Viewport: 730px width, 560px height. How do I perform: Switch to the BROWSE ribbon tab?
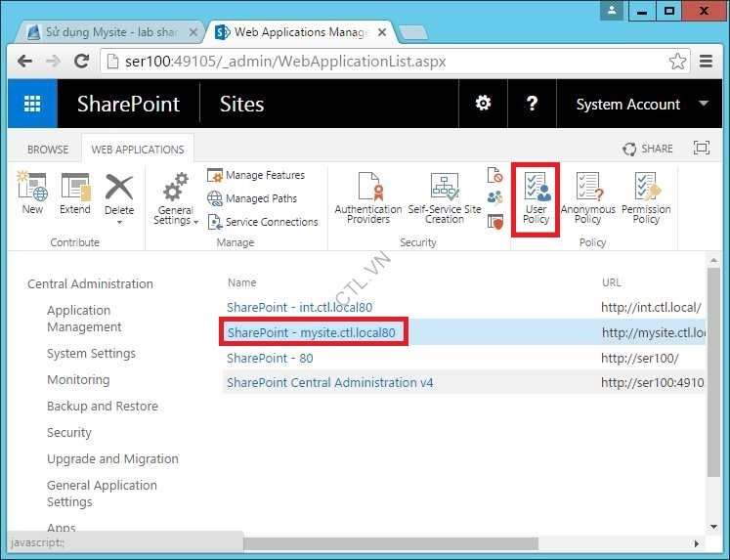[48, 150]
